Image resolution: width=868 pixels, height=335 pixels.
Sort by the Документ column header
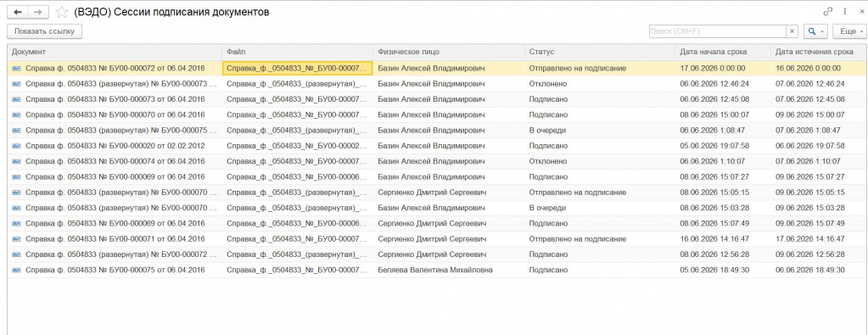click(x=115, y=52)
